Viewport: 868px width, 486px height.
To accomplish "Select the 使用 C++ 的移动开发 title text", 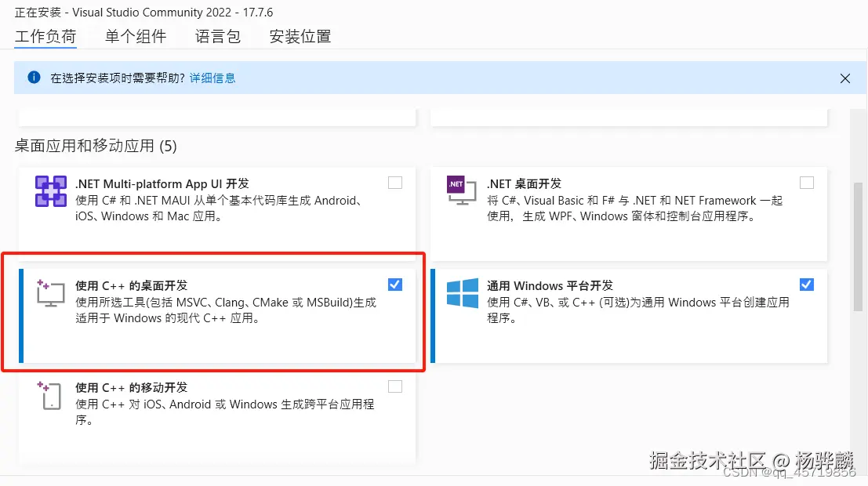I will click(x=132, y=387).
